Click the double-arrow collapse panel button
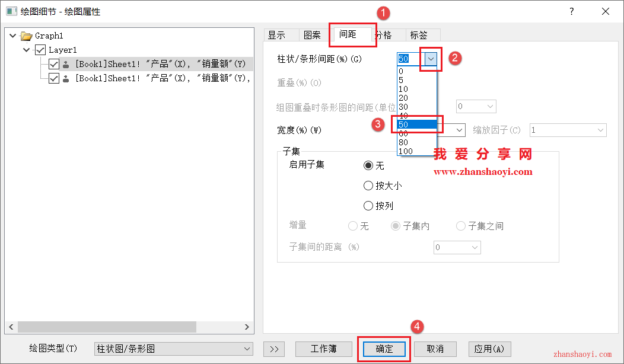624x364 pixels. [274, 349]
